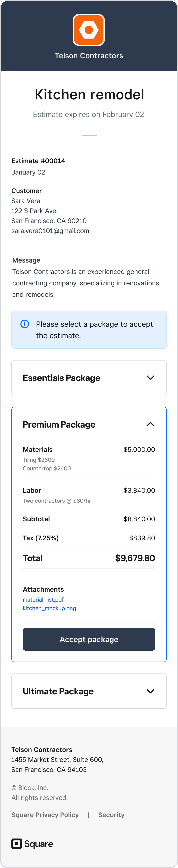The height and width of the screenshot is (868, 178).
Task: Expand the Ultimate Package chevron
Action: (x=150, y=691)
